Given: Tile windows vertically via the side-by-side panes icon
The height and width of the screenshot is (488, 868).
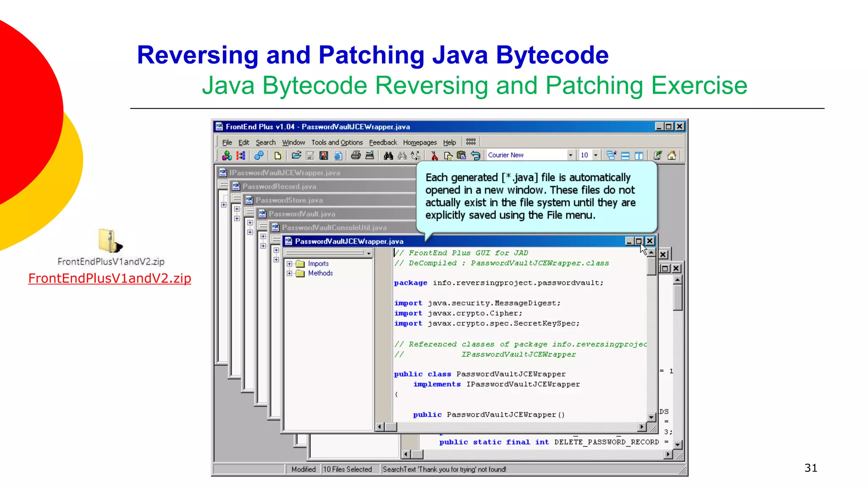Looking at the screenshot, I should [x=639, y=155].
